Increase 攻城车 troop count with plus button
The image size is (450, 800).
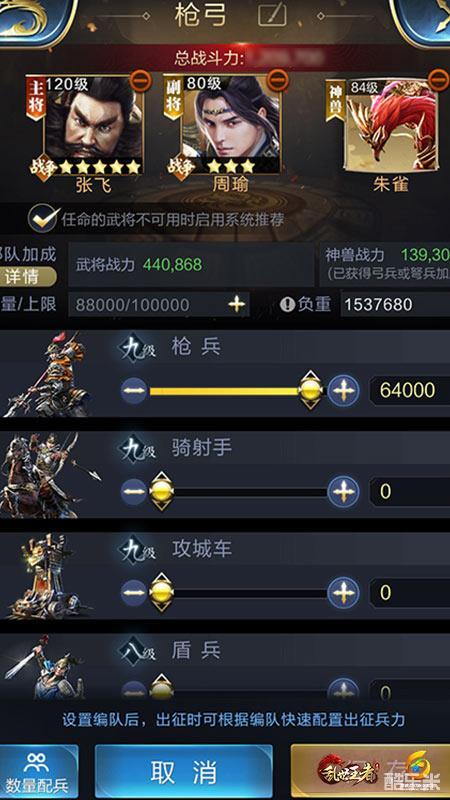click(x=343, y=592)
